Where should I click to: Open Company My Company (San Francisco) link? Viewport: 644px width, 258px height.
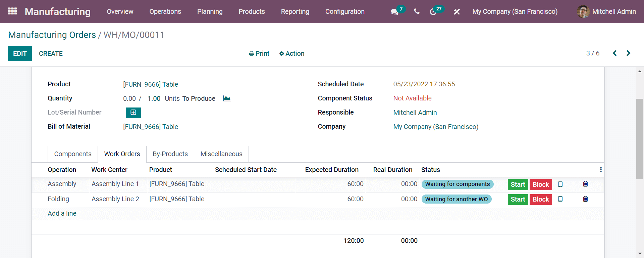coord(436,127)
